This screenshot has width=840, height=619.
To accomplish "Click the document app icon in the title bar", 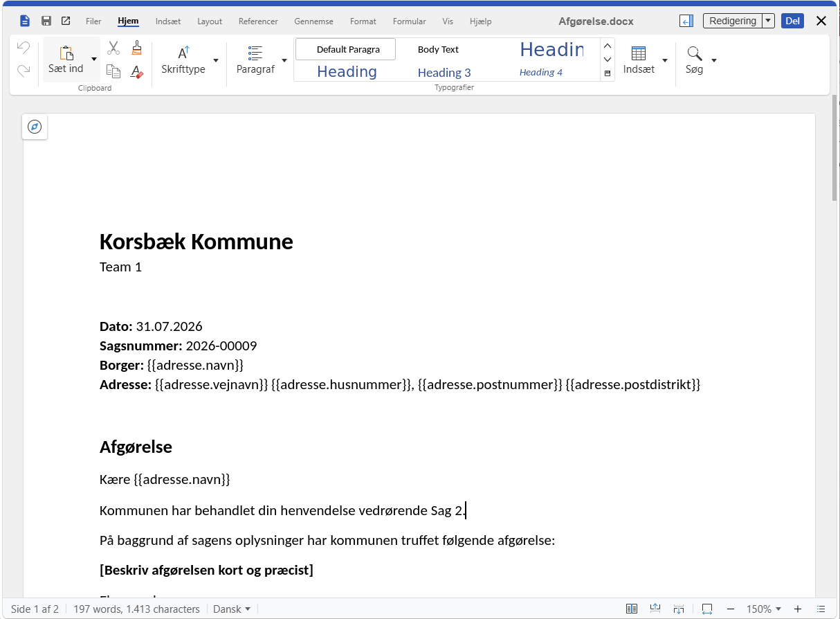I will tap(25, 21).
